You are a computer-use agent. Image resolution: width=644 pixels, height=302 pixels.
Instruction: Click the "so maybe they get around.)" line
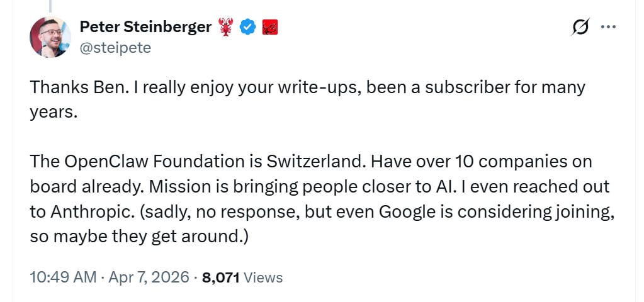[139, 237]
